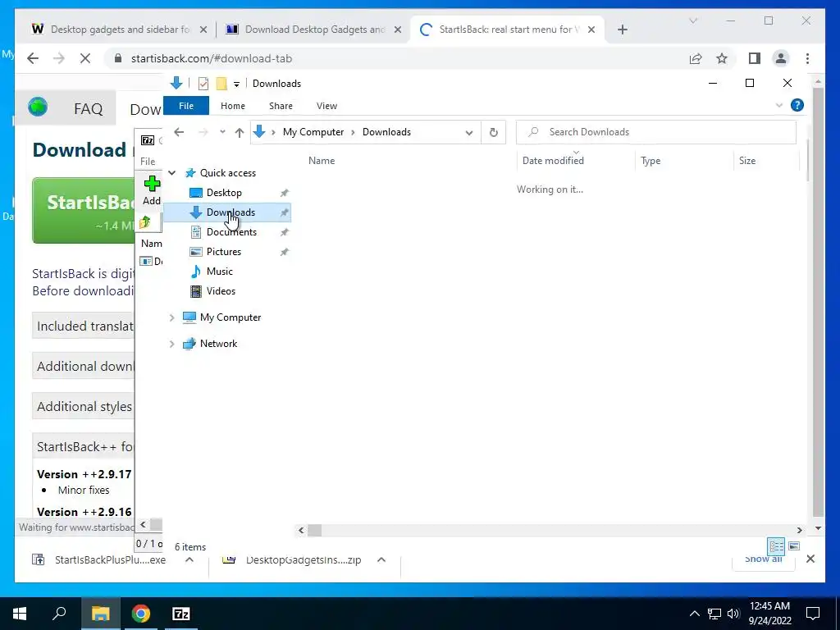Open Chrome tab search chevron
The width and height of the screenshot is (840, 630).
692,21
